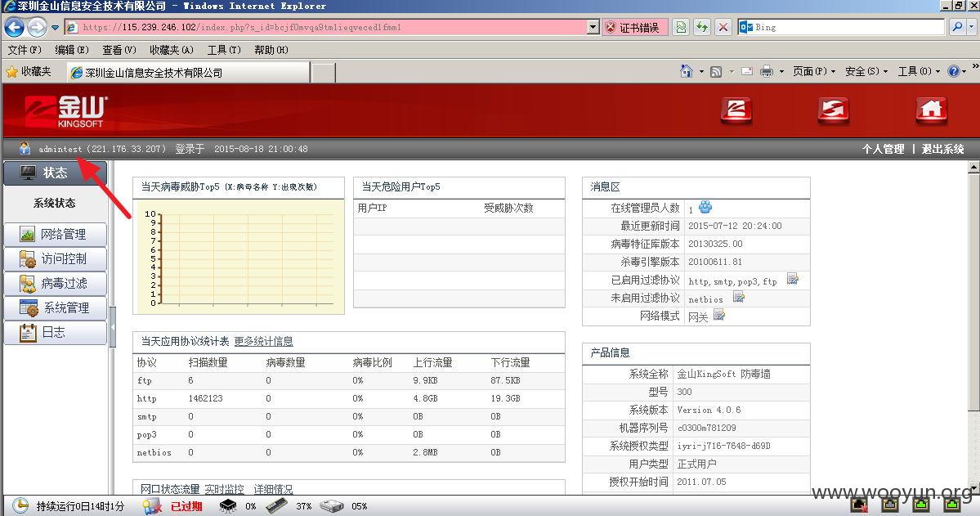This screenshot has height=516, width=980.
Task: Click the red refresh arrows header icon
Action: (x=834, y=110)
